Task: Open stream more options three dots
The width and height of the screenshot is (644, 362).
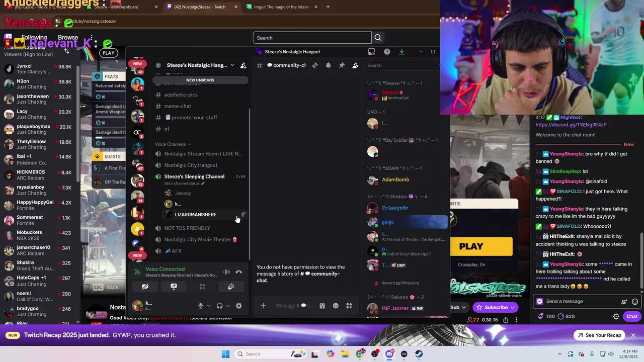Action: click(516, 320)
